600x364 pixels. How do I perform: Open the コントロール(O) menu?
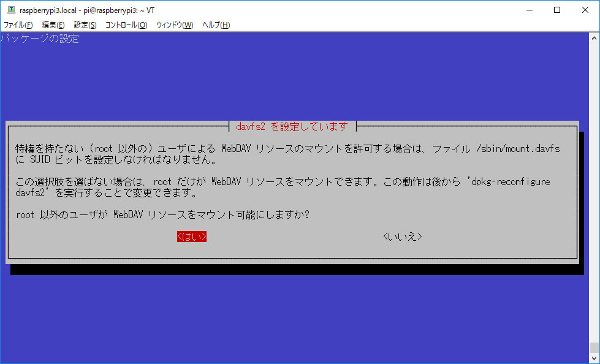[126, 25]
